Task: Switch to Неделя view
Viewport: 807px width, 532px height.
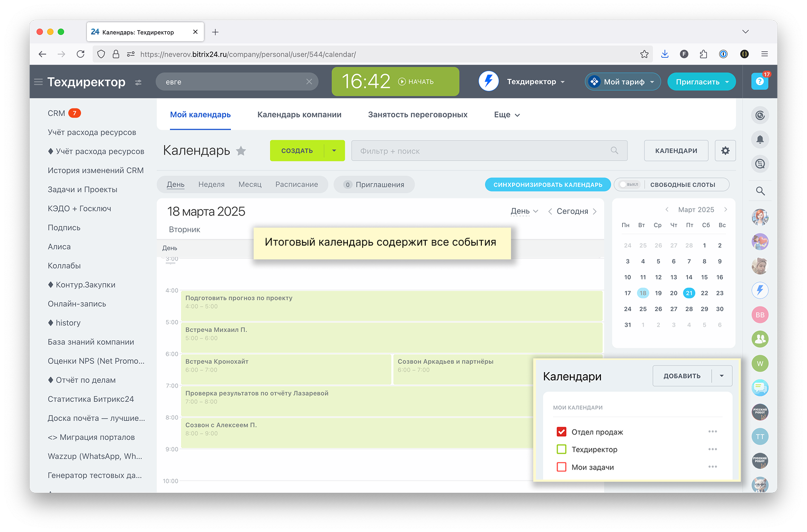Action: (x=211, y=185)
